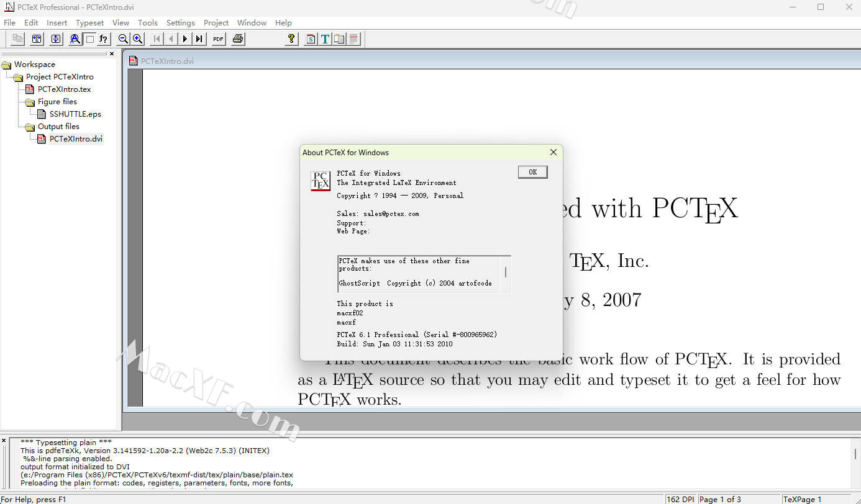Image resolution: width=861 pixels, height=504 pixels.
Task: Select SSHUTTLE.eps in the workspace tree
Action: click(75, 114)
